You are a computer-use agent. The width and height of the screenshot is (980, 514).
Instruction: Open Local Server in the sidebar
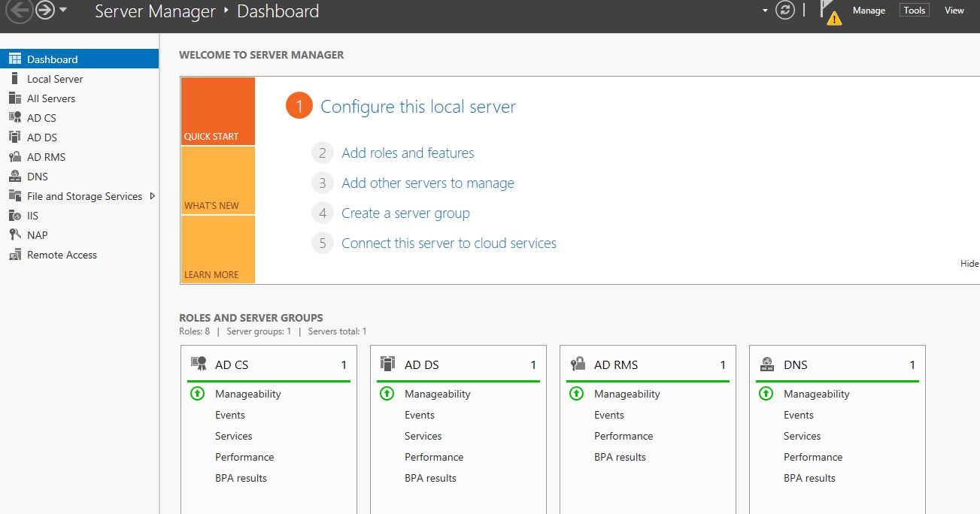coord(55,79)
